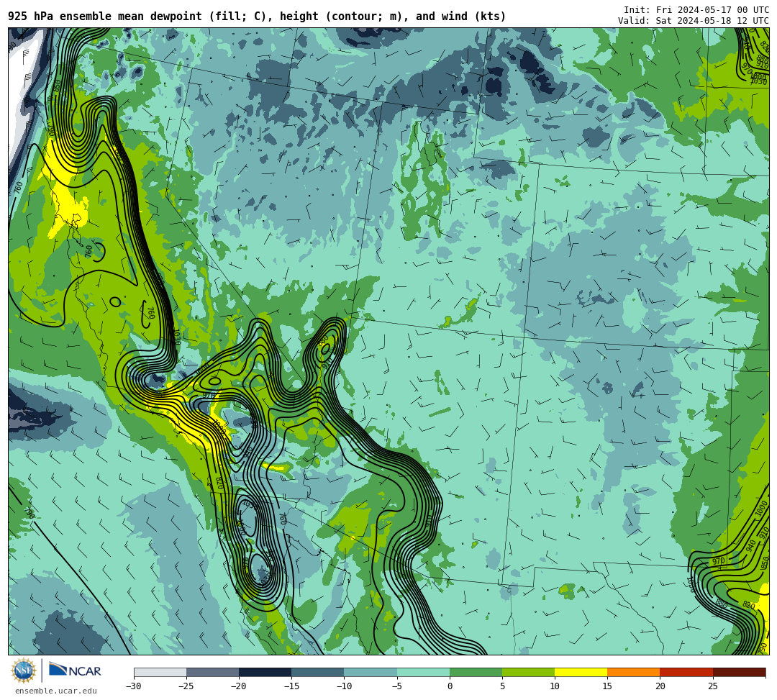Click the ensemble.ucar.edu text

[x=56, y=691]
